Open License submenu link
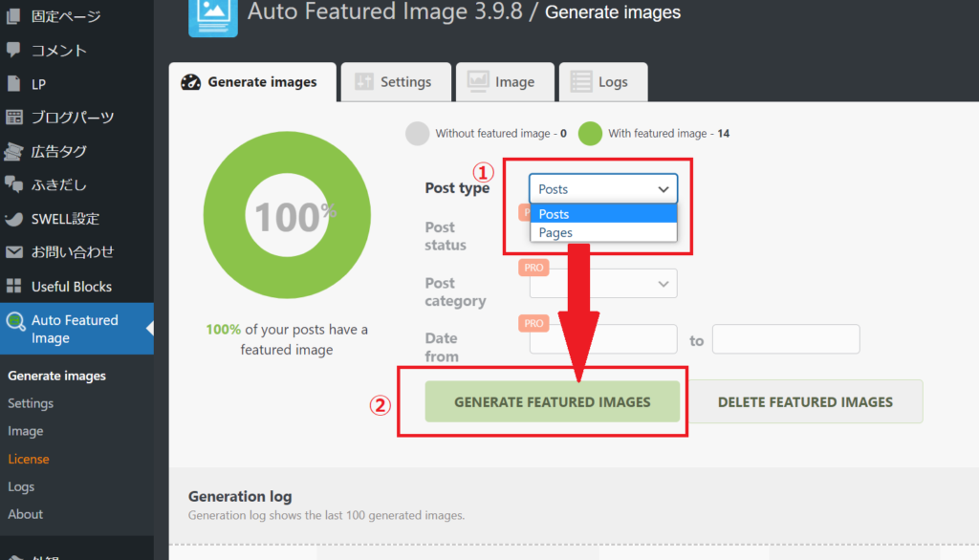The image size is (979, 560). pyautogui.click(x=29, y=459)
